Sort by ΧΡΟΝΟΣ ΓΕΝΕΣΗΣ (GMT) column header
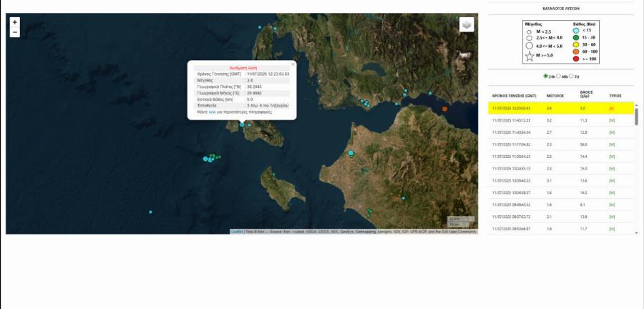The image size is (644, 309). pos(514,95)
